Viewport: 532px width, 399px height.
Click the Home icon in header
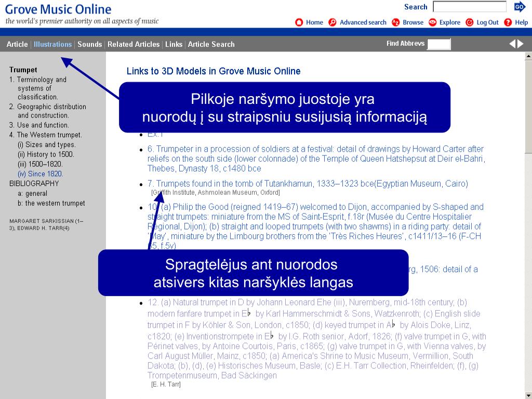[x=299, y=22]
